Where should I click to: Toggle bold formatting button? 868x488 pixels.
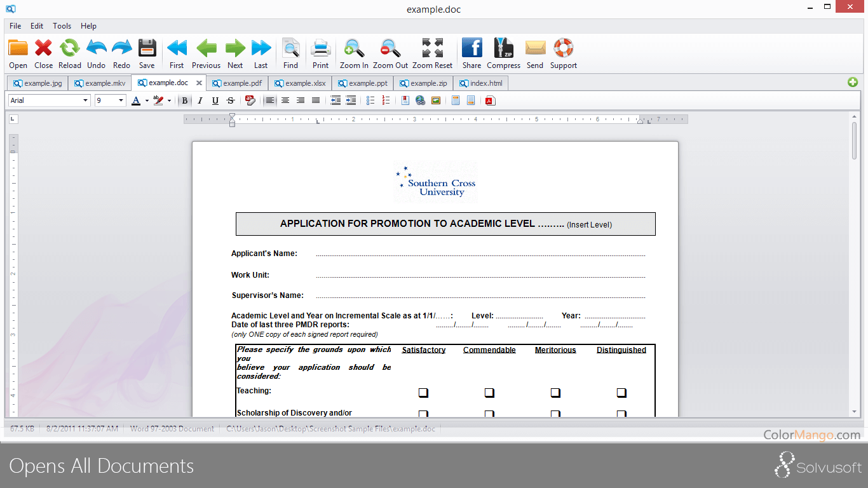[185, 100]
